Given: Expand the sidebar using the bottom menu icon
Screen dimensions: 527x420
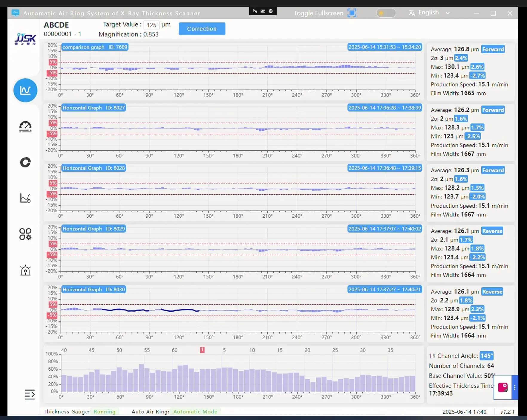Looking at the screenshot, I should click(x=30, y=394).
